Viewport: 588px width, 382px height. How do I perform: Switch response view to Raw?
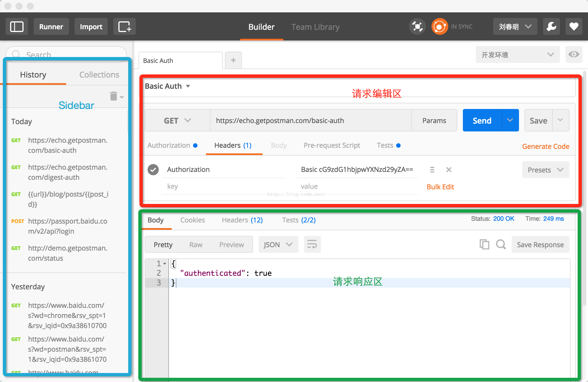[196, 245]
